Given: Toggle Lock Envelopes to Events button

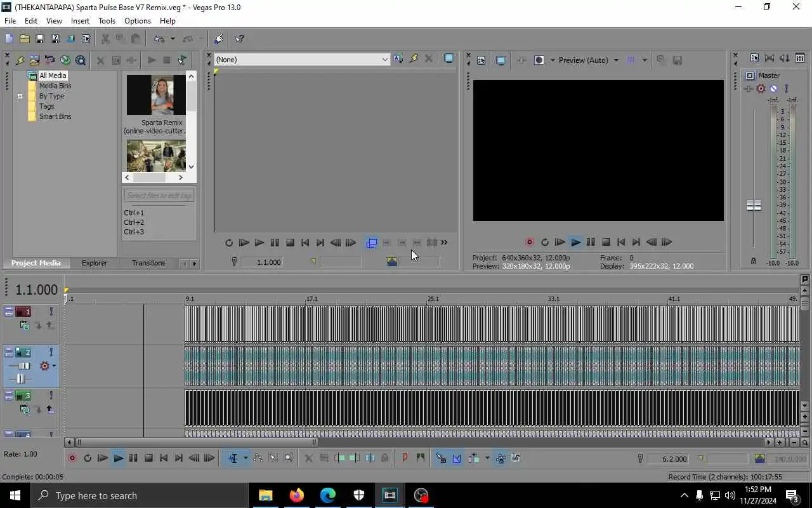Looking at the screenshot, I should pyautogui.click(x=501, y=458).
